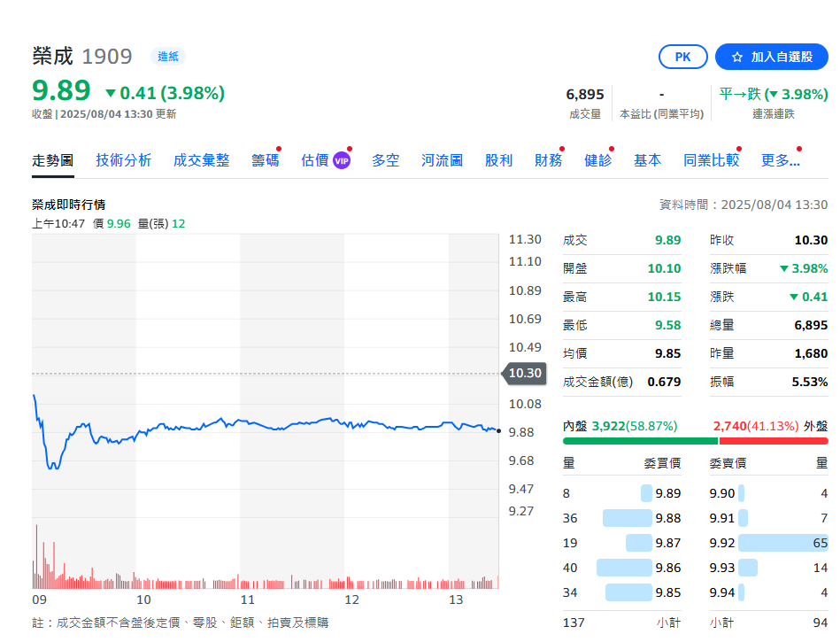
Task: Select the 基本 tab
Action: click(647, 160)
